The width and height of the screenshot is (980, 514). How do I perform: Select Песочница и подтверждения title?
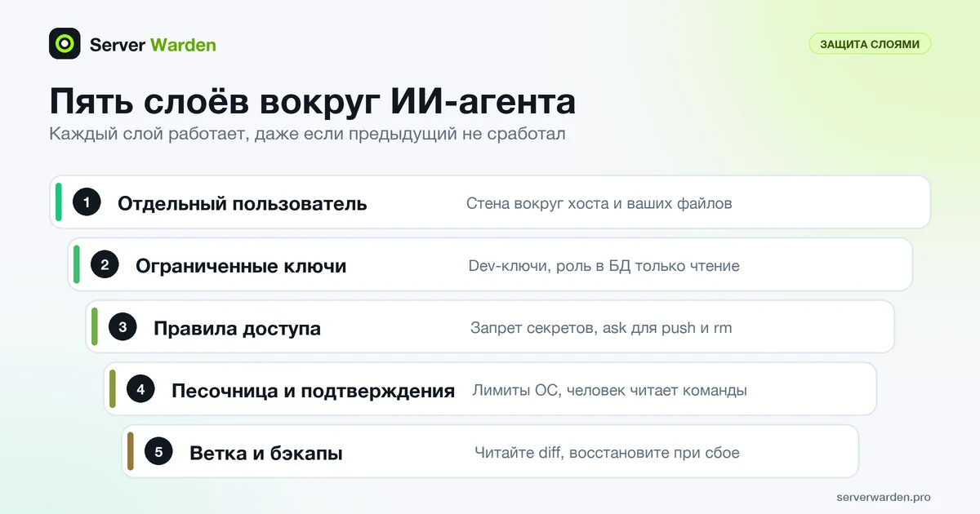tap(313, 391)
